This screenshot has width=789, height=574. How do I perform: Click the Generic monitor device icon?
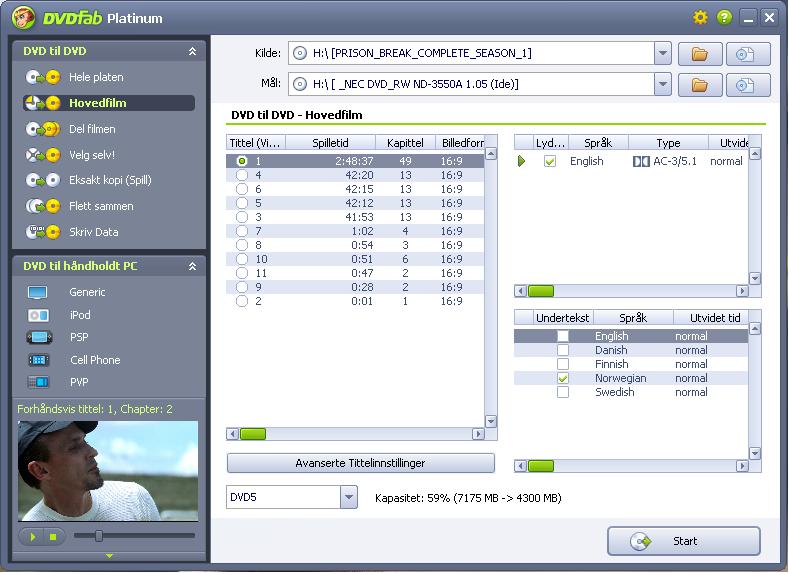coord(38,292)
